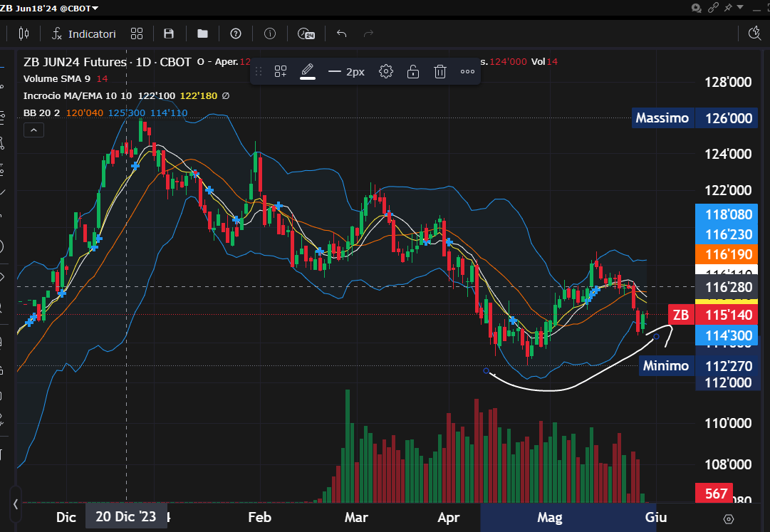Save the chart with the floppy disk icon
770x532 pixels.
tap(168, 33)
